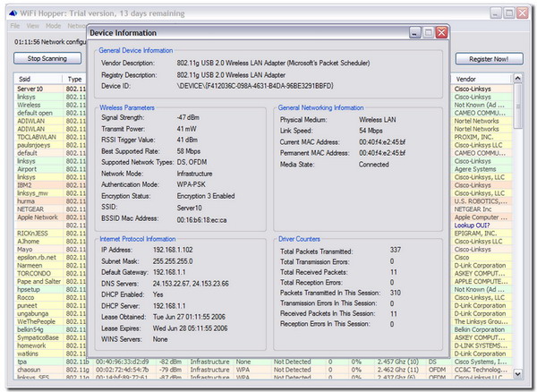
Task: Click the Media State value Connected
Action: click(x=373, y=165)
